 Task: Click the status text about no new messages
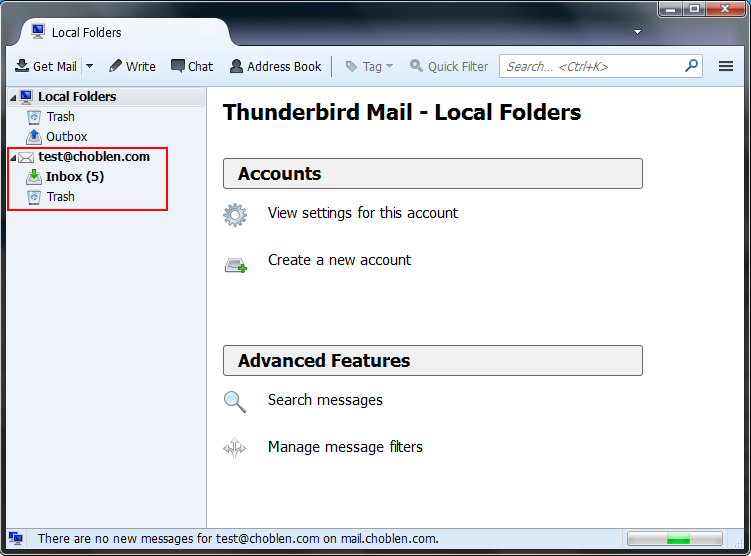(238, 539)
